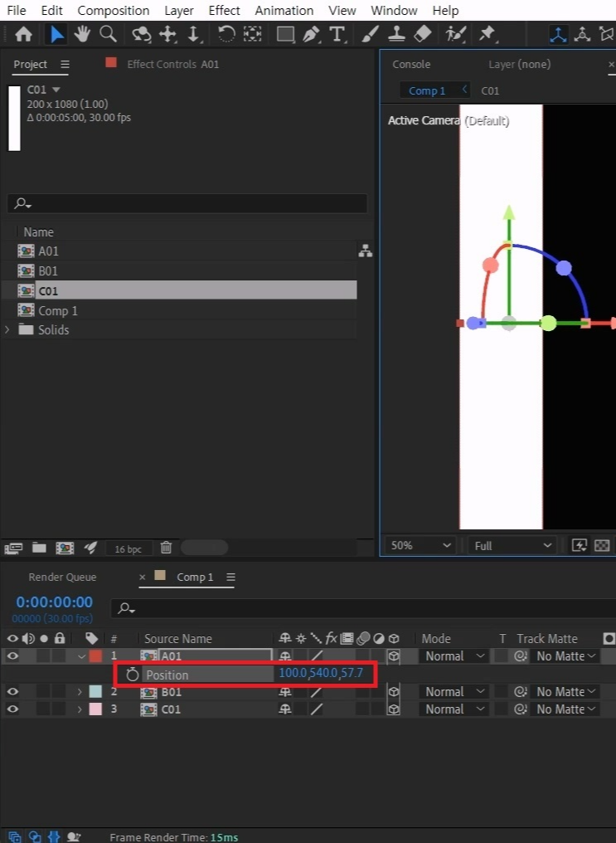Hide layer B01 with its eye icon
This screenshot has width=616, height=843.
tap(12, 692)
